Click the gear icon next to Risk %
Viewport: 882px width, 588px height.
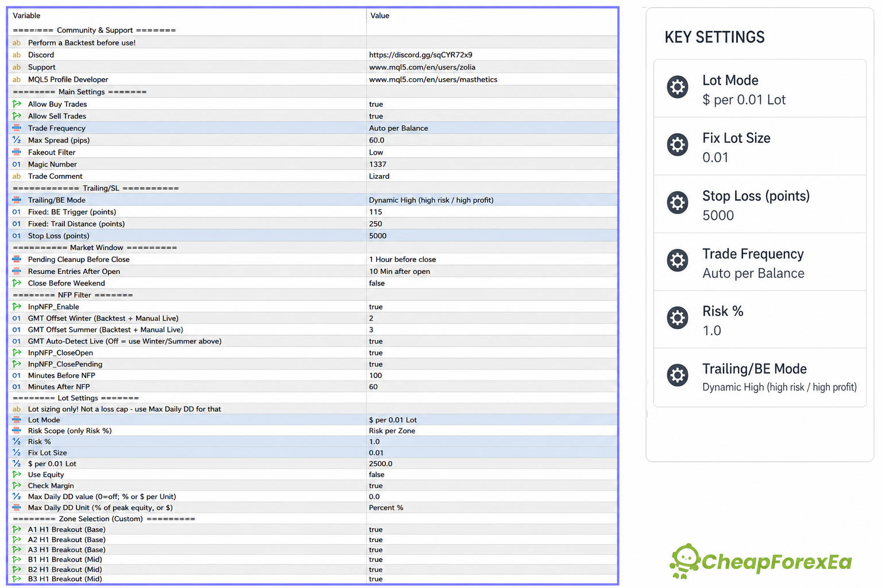678,318
